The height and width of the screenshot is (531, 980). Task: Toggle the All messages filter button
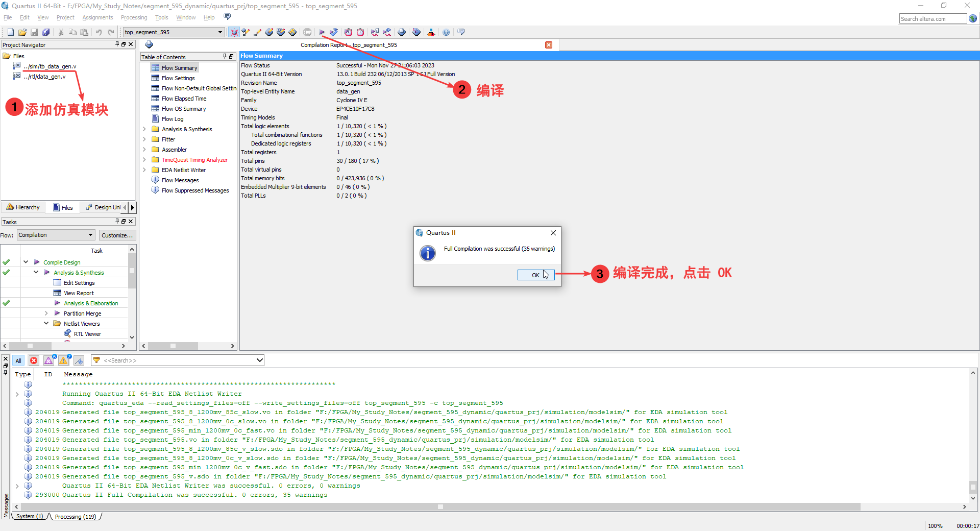[x=18, y=360]
